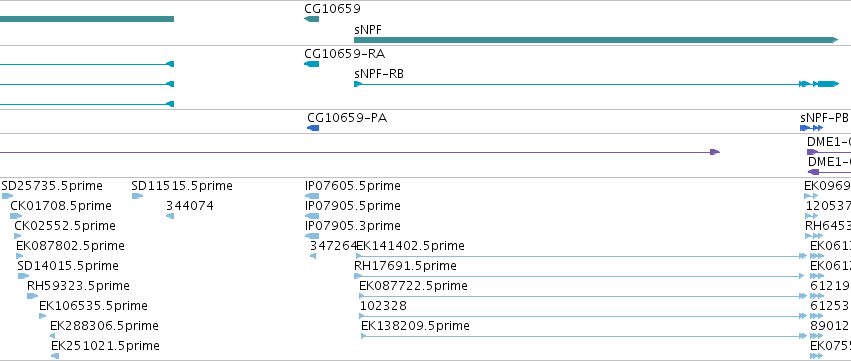Viewport: 851px width, 361px height.
Task: Click the 344074 feature arrow
Action: coord(170,216)
